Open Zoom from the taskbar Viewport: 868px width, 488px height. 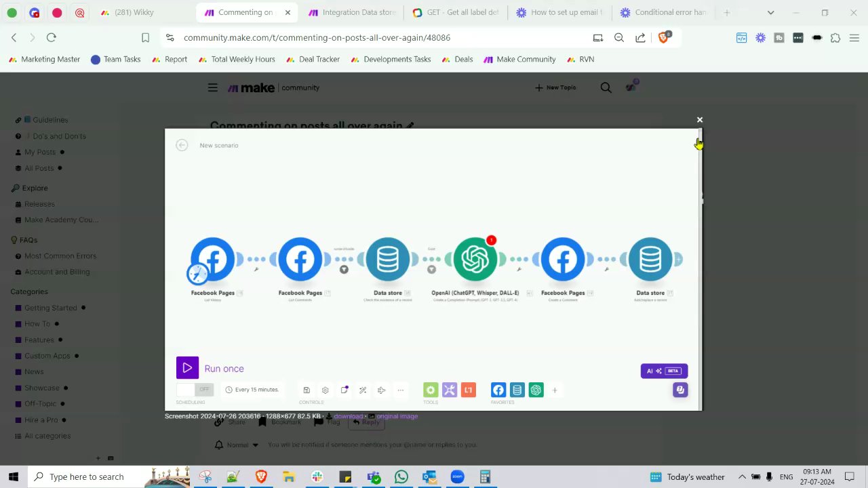tap(457, 476)
